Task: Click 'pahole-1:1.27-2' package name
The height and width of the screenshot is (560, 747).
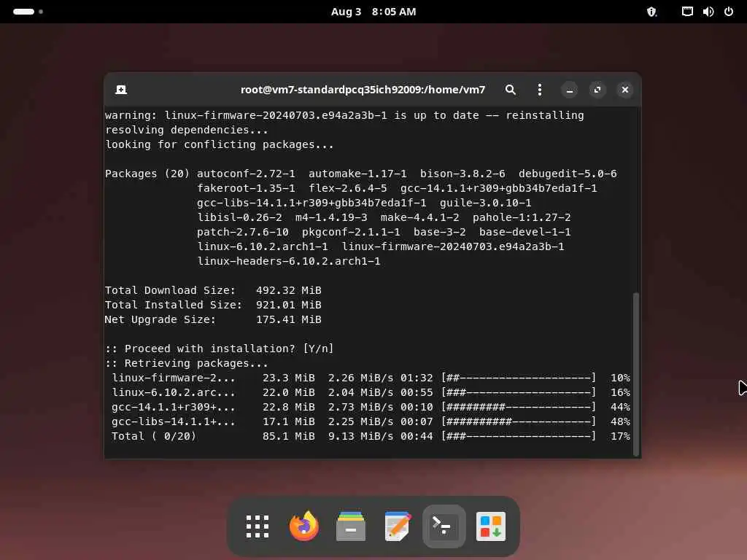Action: [x=522, y=217]
